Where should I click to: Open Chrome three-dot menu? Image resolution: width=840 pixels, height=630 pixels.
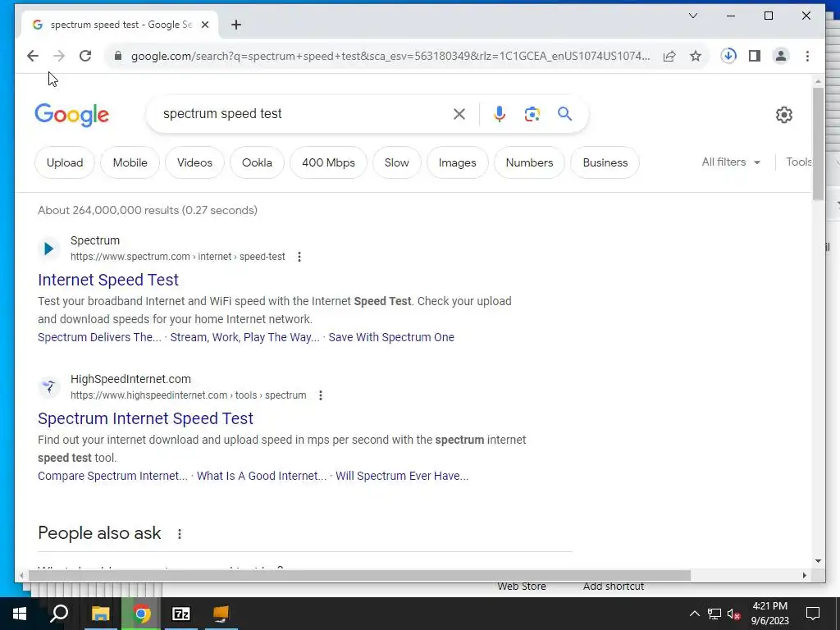click(x=807, y=56)
